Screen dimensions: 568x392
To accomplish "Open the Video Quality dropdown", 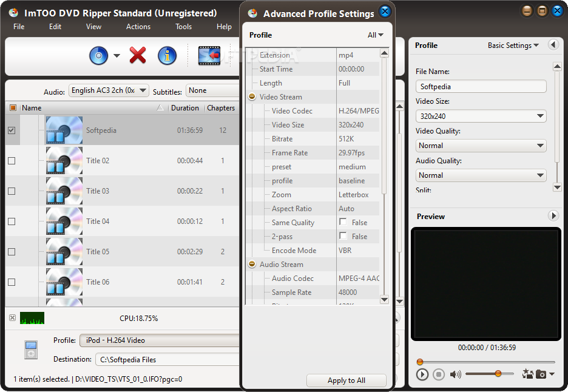I will coord(481,146).
